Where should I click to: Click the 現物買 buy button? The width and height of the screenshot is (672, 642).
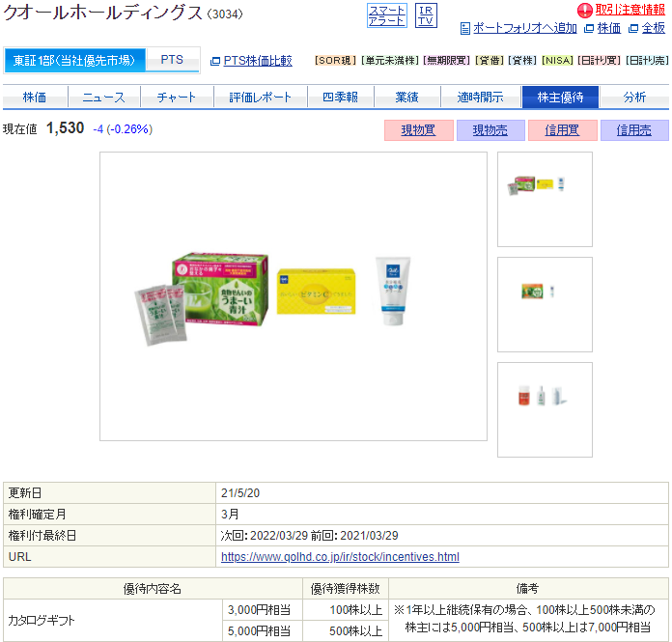(x=419, y=130)
